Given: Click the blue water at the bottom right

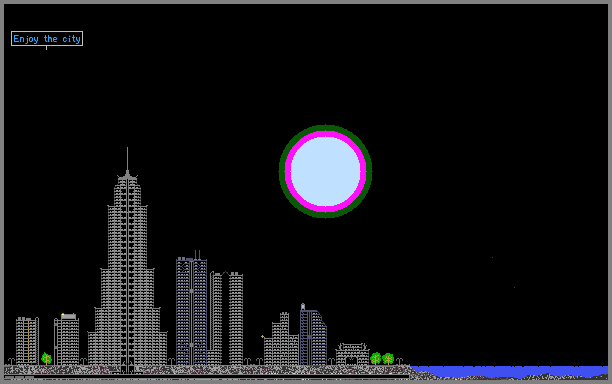Looking at the screenshot, I should point(507,371).
